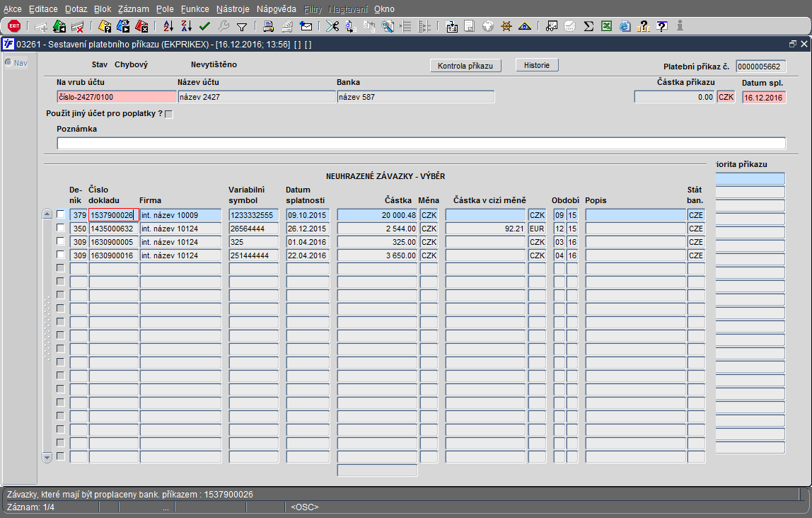Tick checkbox for document 1537900026 row
The height and width of the screenshot is (518, 812).
[61, 214]
